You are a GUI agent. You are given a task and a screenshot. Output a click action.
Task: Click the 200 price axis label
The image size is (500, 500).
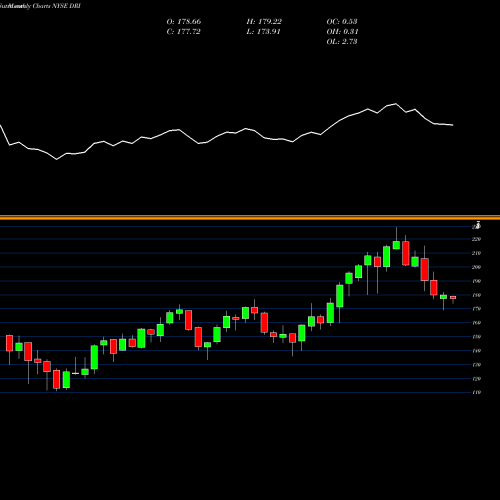tap(477, 267)
